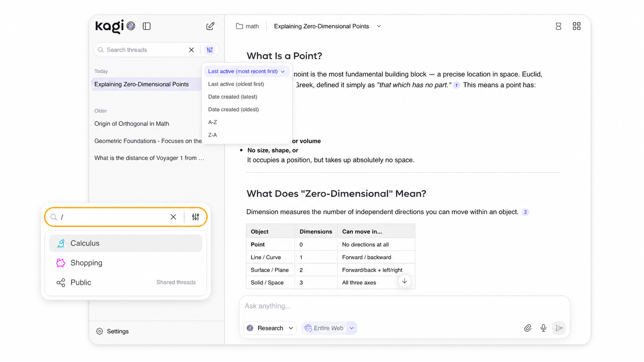This screenshot has width=644, height=362.
Task: Click the filter icon in orange search box
Action: click(x=196, y=217)
